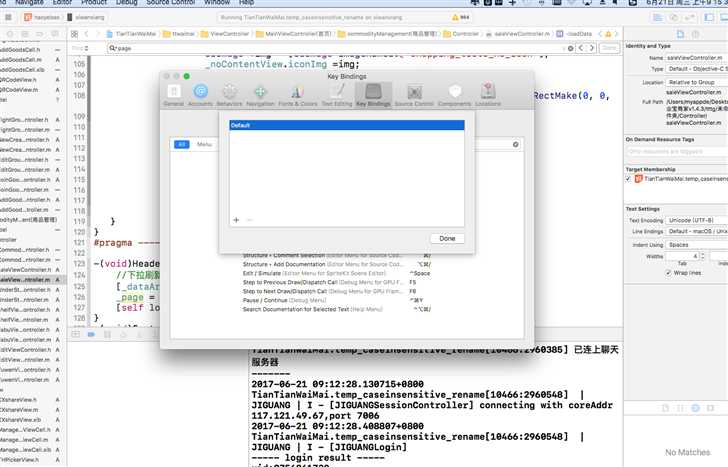Clear the Key Bindings search field
Image resolution: width=728 pixels, height=467 pixels.
pyautogui.click(x=515, y=144)
